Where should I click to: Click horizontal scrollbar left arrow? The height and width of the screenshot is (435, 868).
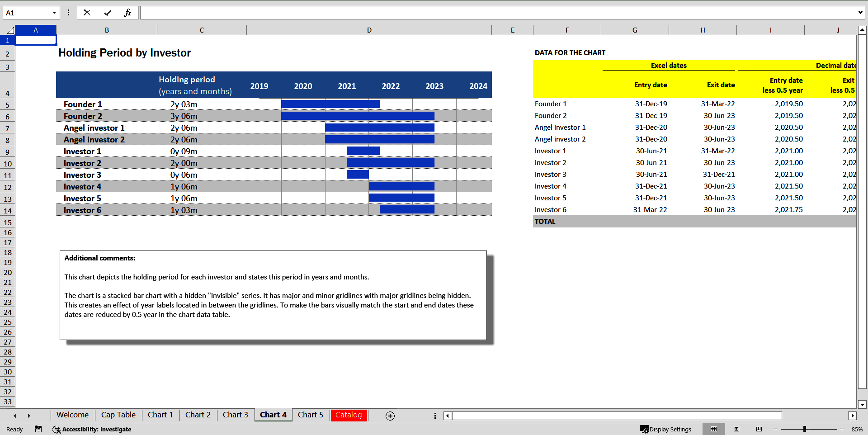tap(448, 416)
